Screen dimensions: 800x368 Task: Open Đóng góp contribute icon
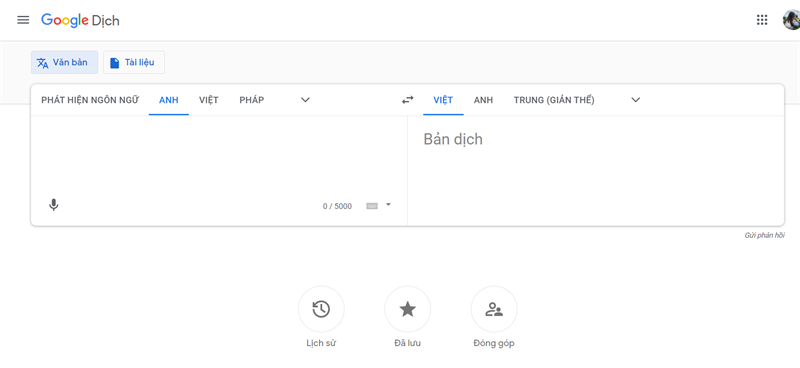click(494, 309)
